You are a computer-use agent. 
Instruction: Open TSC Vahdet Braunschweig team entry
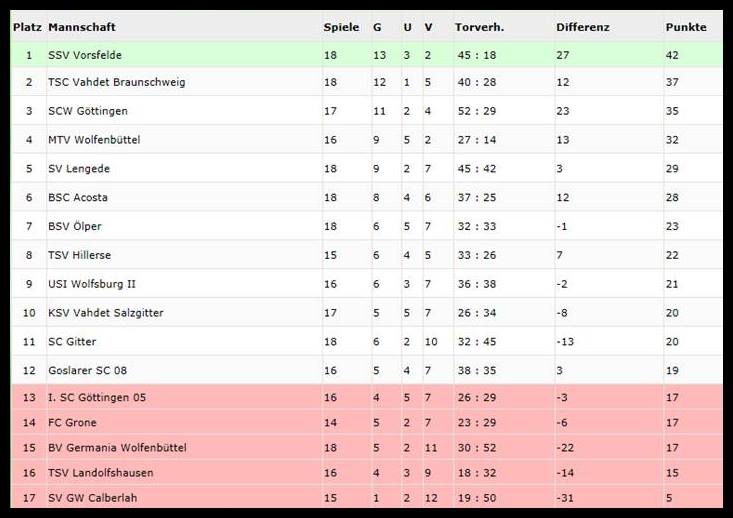point(116,82)
